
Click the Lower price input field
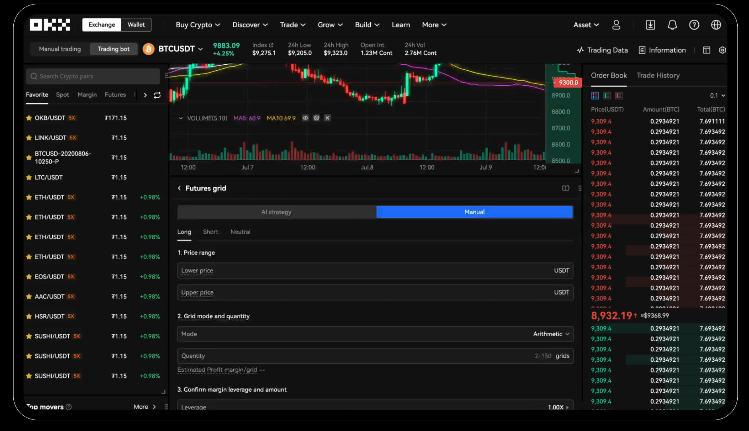(375, 271)
